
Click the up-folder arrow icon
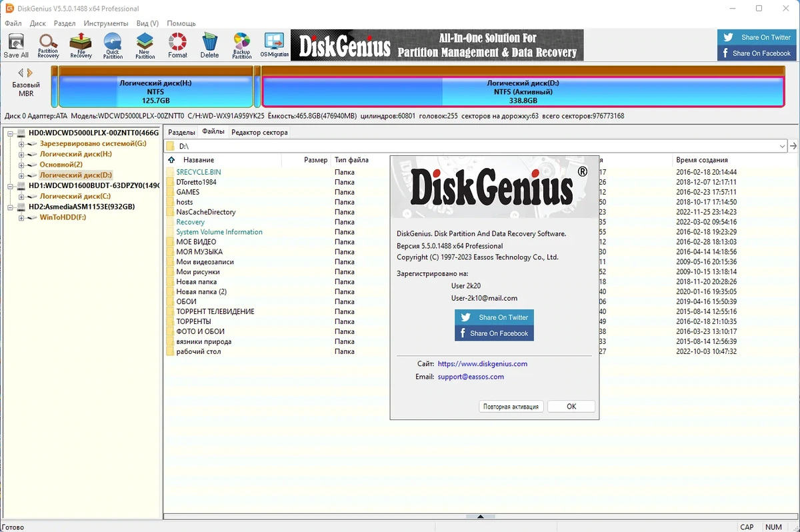(x=172, y=160)
